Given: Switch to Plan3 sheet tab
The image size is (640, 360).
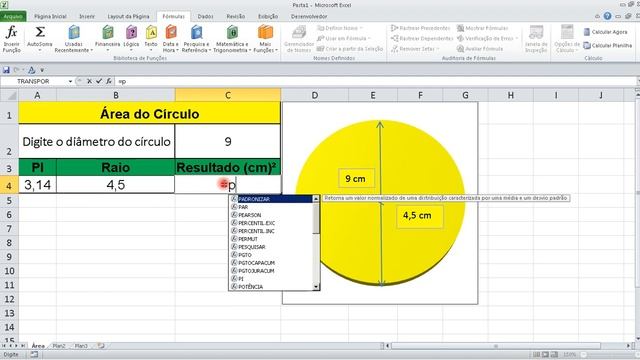Looking at the screenshot, I should 81,346.
